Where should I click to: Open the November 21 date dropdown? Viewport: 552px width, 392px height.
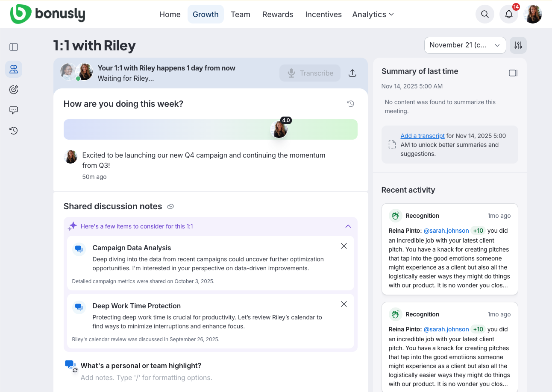point(465,45)
